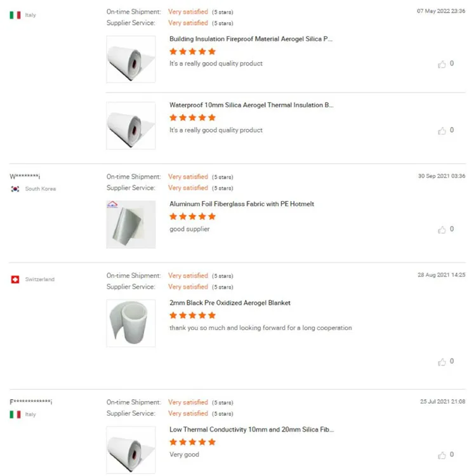
Task: Click the Italy flag at top
Action: coord(15,15)
